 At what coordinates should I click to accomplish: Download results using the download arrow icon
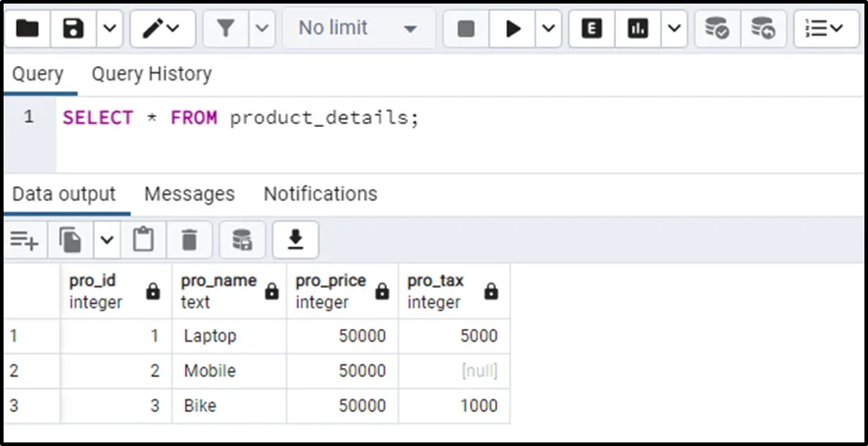pyautogui.click(x=295, y=240)
